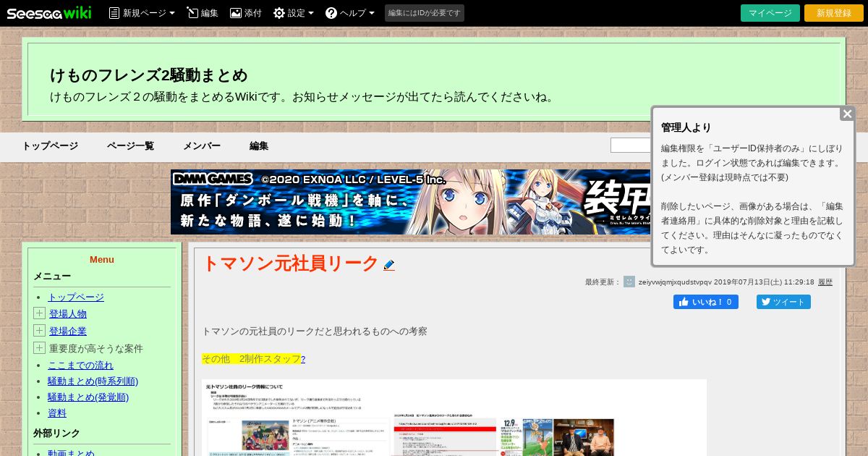
Task: Click the DMM GAMES banner advertisement
Action: 411,202
